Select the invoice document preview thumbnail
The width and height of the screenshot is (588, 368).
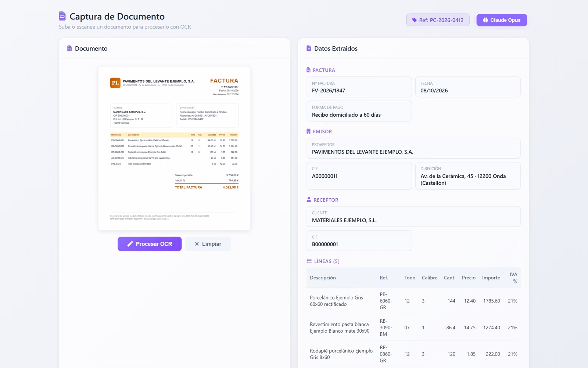174,148
